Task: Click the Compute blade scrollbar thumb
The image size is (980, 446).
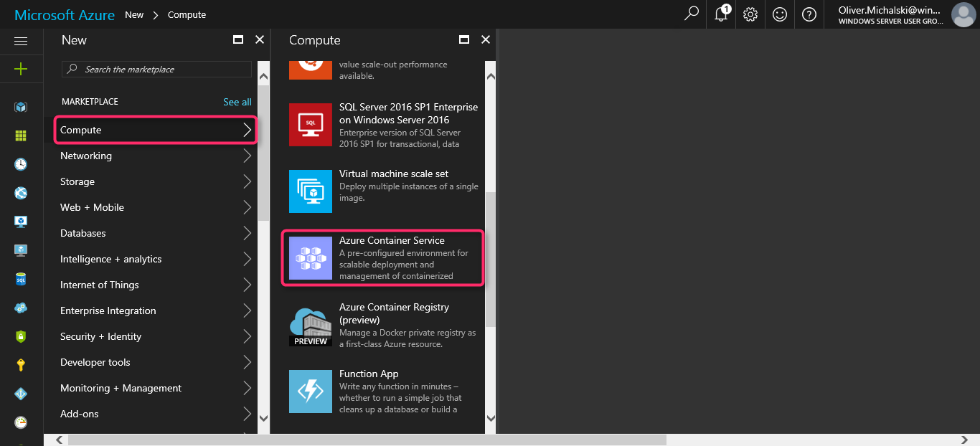Action: [491, 259]
